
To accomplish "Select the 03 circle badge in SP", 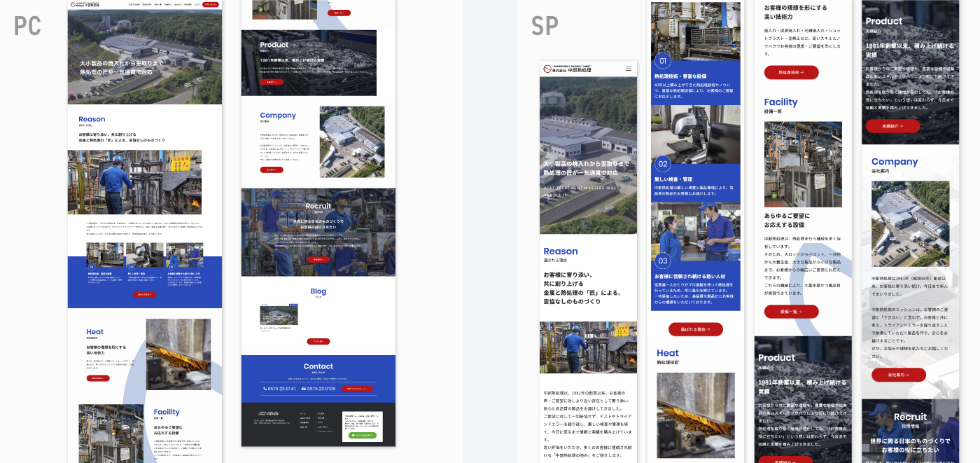I will coord(664,261).
